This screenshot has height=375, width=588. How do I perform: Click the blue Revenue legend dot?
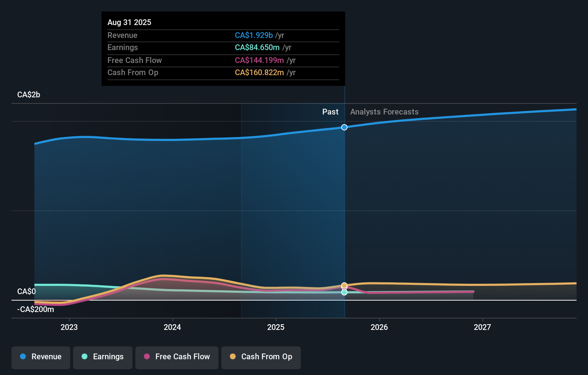coord(23,357)
